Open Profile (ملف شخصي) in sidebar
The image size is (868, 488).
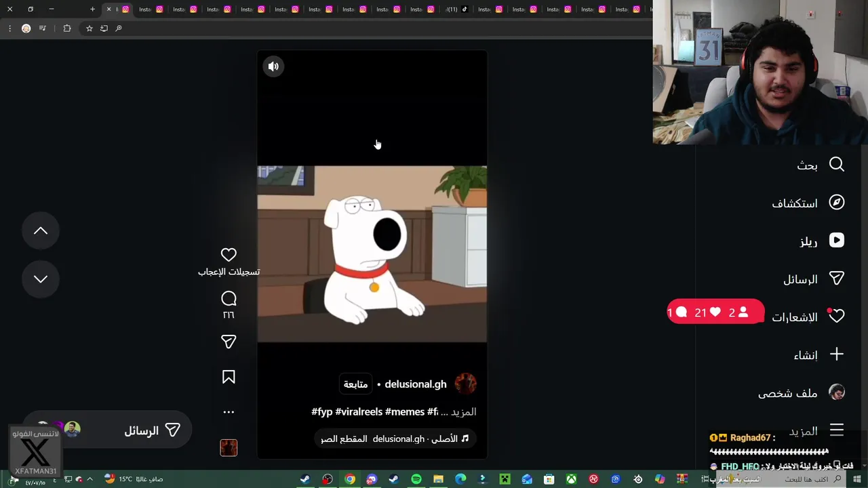(800, 392)
